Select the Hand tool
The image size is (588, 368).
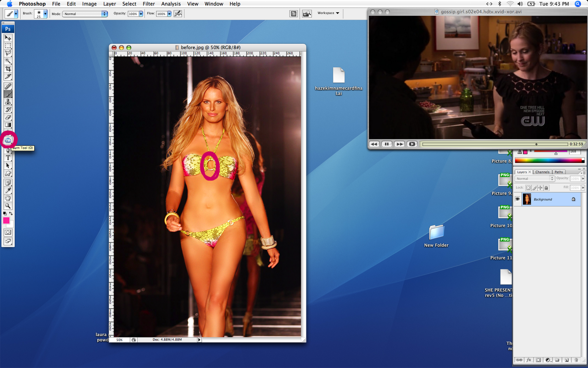pos(8,198)
